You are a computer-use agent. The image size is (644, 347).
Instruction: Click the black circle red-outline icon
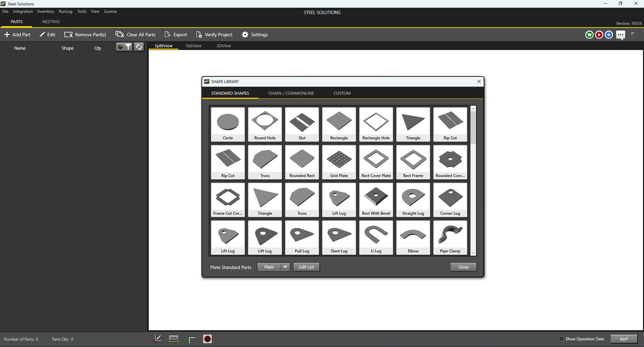208,339
